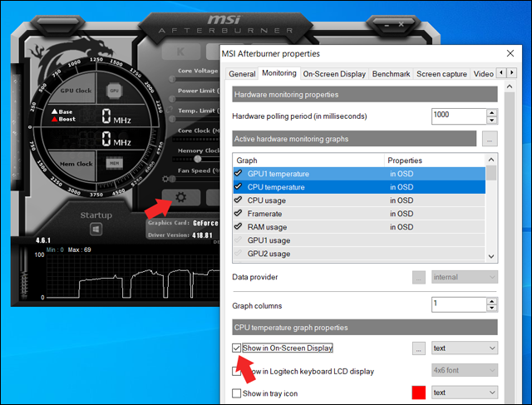Increase hardware polling period value
The width and height of the screenshot is (532, 405).
click(491, 112)
